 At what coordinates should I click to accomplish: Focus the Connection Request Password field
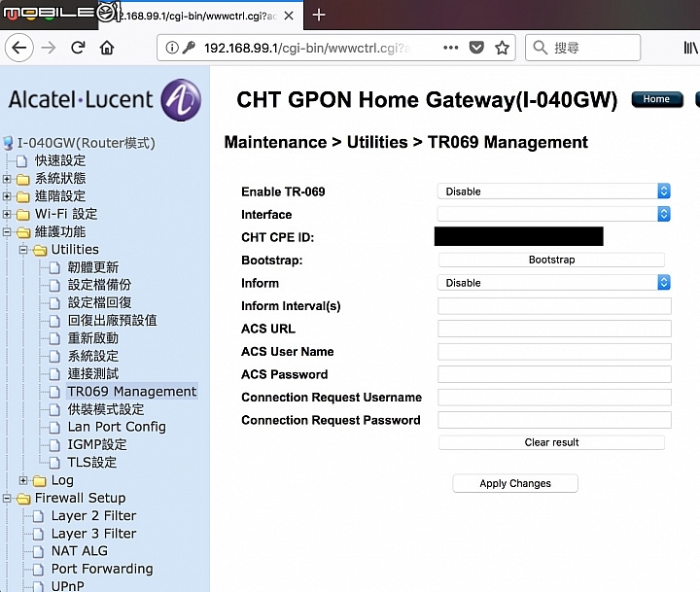click(554, 420)
